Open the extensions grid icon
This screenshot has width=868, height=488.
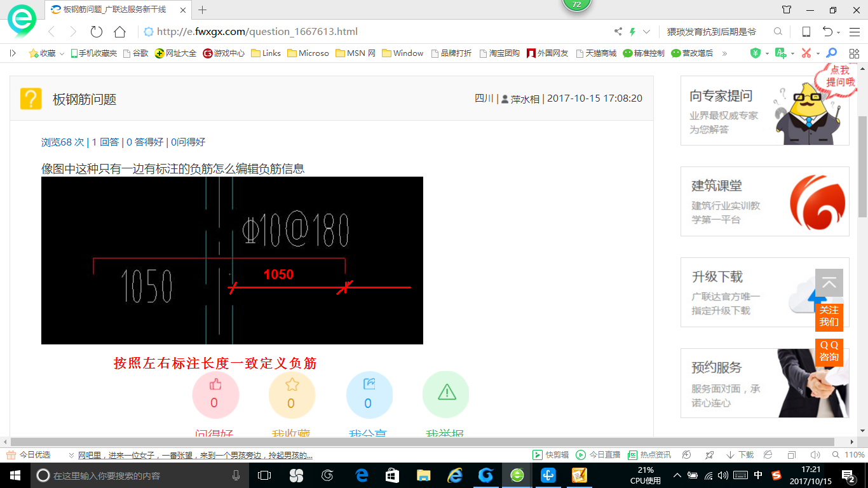[x=853, y=53]
